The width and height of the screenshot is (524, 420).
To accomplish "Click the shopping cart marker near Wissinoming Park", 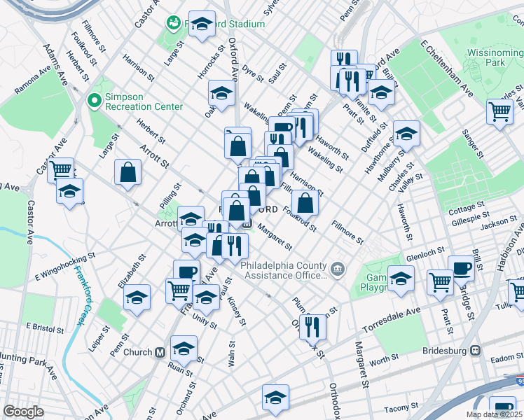I will pos(499,113).
